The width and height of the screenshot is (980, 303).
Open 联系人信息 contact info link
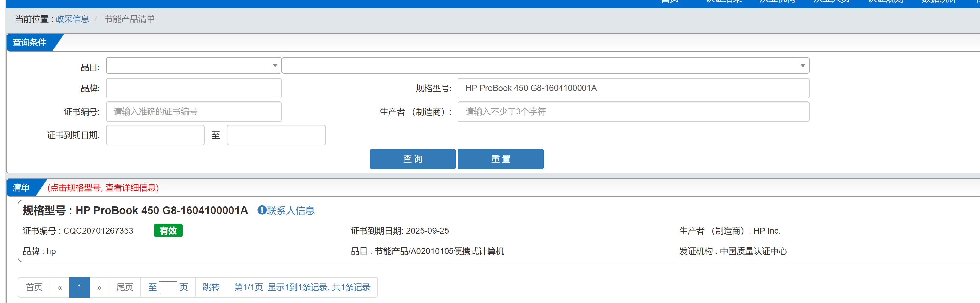click(291, 210)
